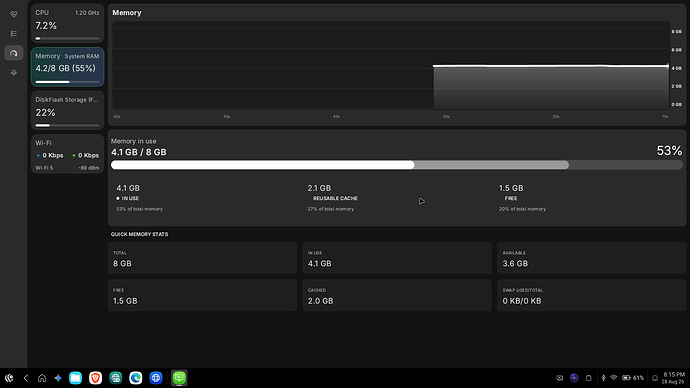
Task: Select the Memory System RAM card
Action: [67, 67]
